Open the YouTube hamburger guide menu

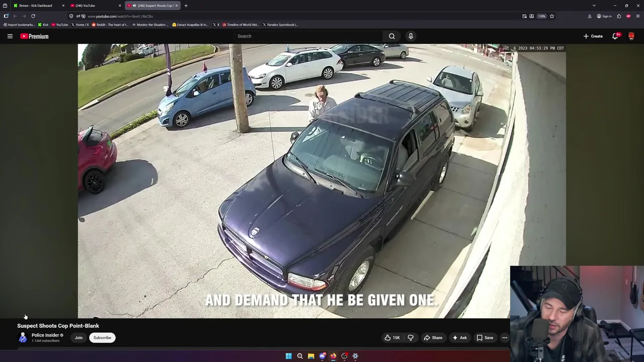[10, 36]
